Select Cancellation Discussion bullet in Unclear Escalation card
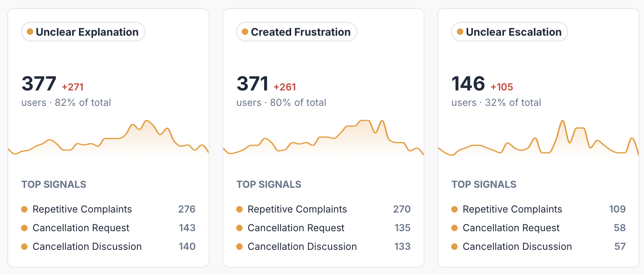The image size is (644, 275). click(454, 247)
